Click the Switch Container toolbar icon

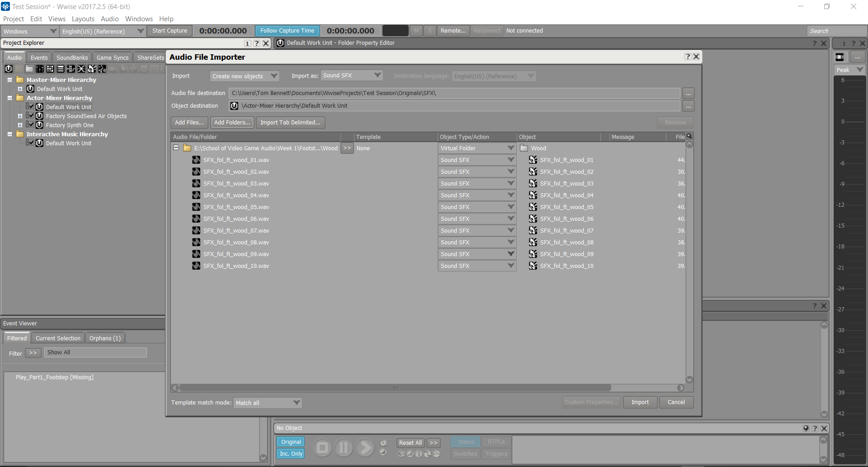coord(71,69)
